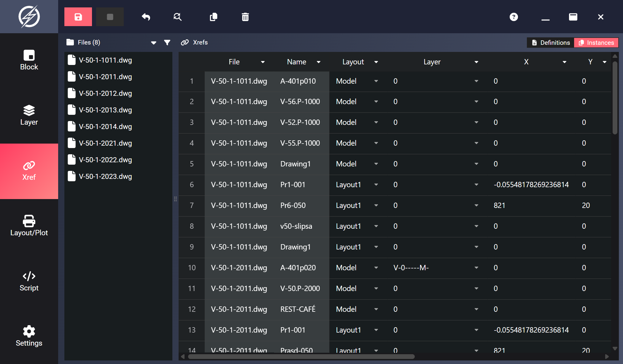This screenshot has height=364, width=623.
Task: Click the vertical scrollbar thumb
Action: pyautogui.click(x=615, y=97)
